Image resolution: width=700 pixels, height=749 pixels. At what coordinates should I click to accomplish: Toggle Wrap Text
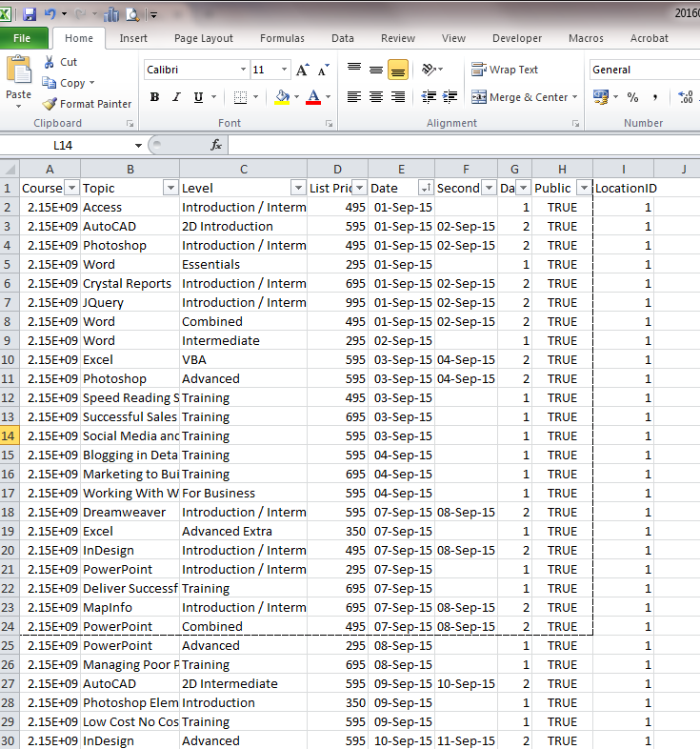click(504, 70)
